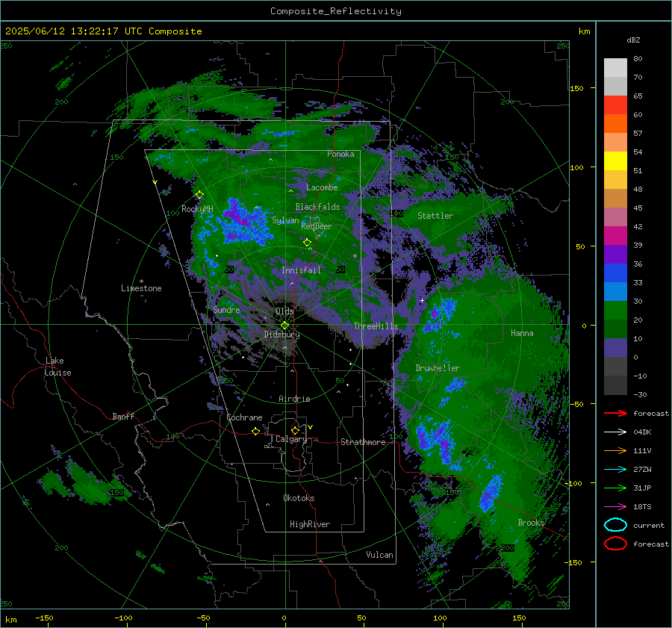Click the blue storm cell north of Brooks
This screenshot has width=672, height=628.
pyautogui.click(x=491, y=492)
